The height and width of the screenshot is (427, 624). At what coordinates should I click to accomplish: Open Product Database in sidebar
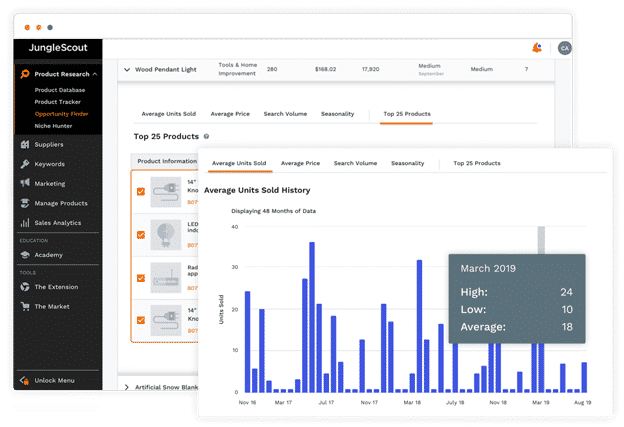60,90
